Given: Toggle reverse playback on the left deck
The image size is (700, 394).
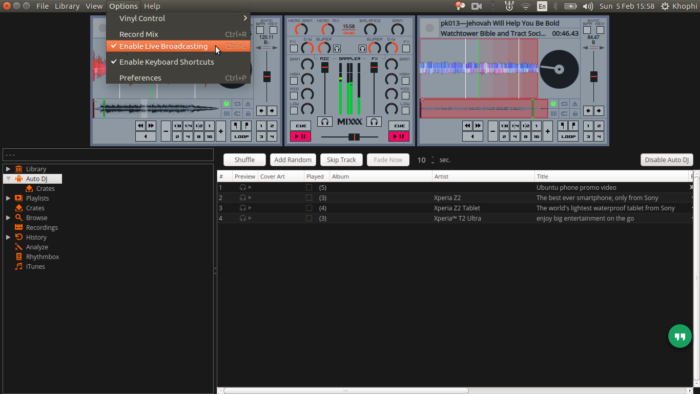Looking at the screenshot, I should 146,137.
